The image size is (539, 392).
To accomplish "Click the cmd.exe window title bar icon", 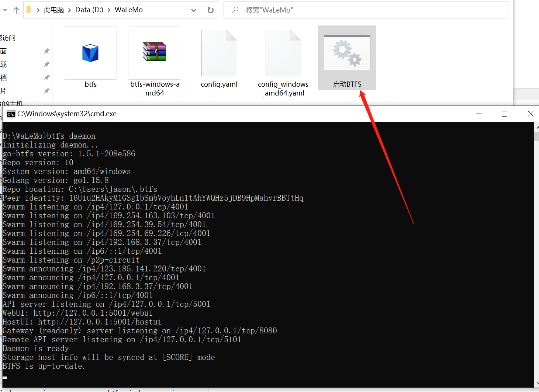I will (11, 114).
